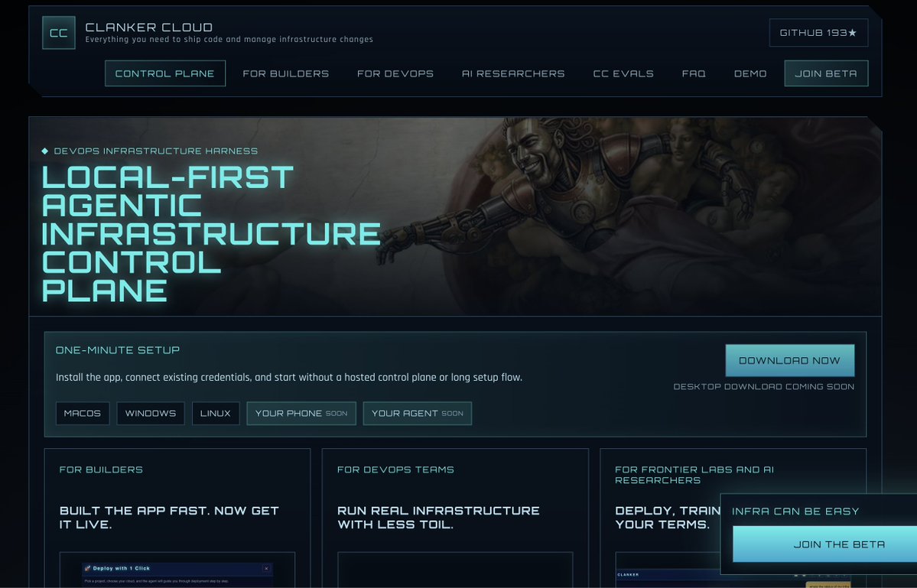The width and height of the screenshot is (917, 588).
Task: Navigate to the FAQ section
Action: pyautogui.click(x=694, y=73)
